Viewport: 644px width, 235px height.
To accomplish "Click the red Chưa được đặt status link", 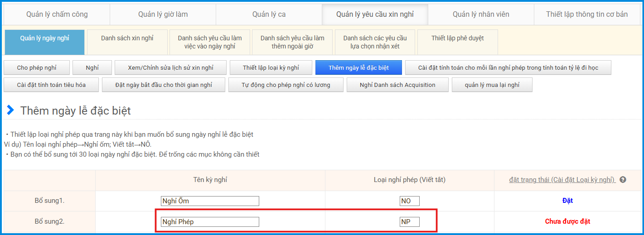I will coord(567,222).
